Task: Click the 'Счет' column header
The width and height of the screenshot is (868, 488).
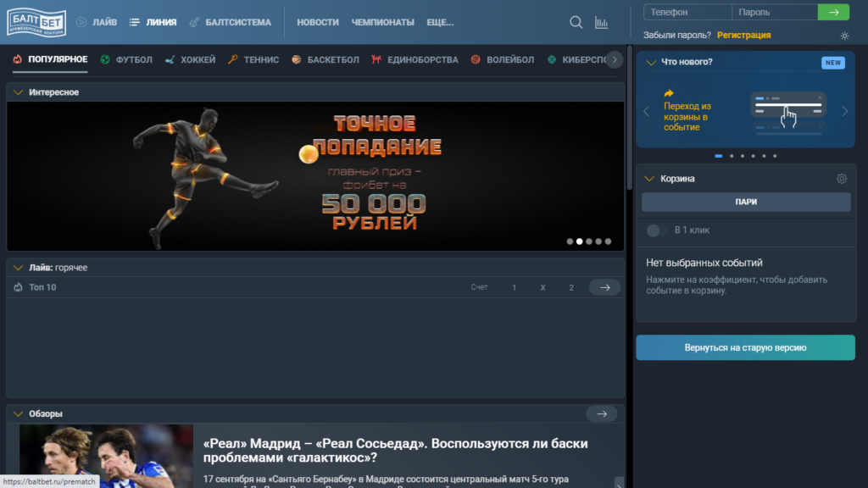Action: [x=479, y=287]
